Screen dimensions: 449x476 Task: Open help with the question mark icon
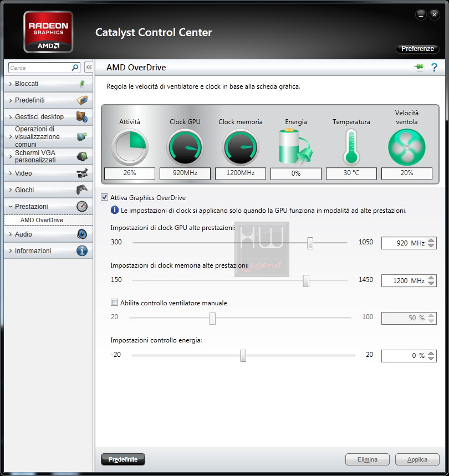coord(434,67)
